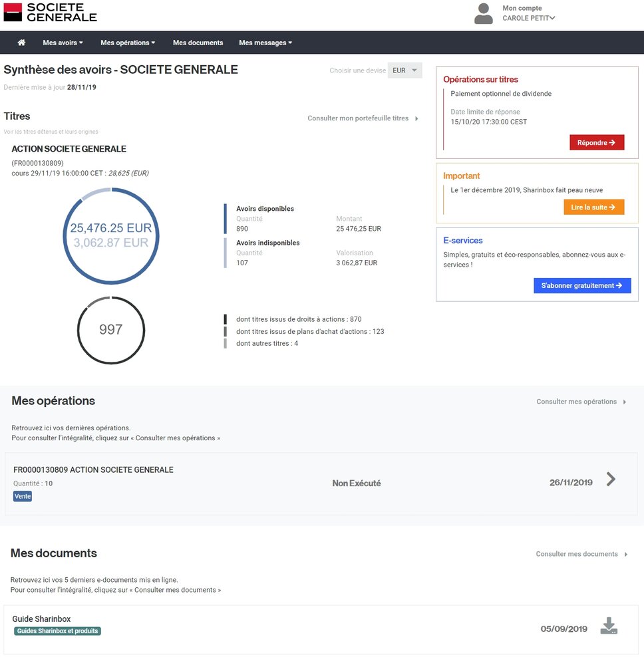
Task: Click the Societe Generale logo
Action: click(51, 12)
